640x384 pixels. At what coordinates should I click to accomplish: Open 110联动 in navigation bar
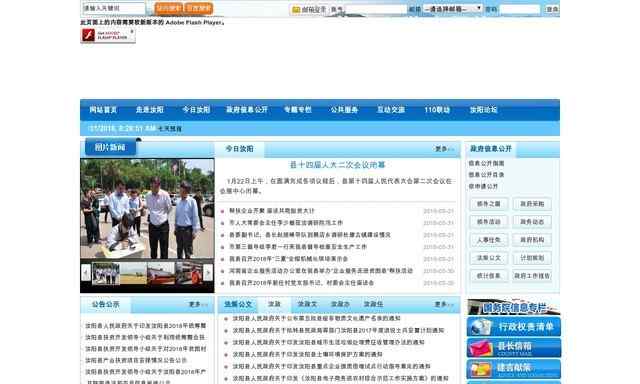437,110
